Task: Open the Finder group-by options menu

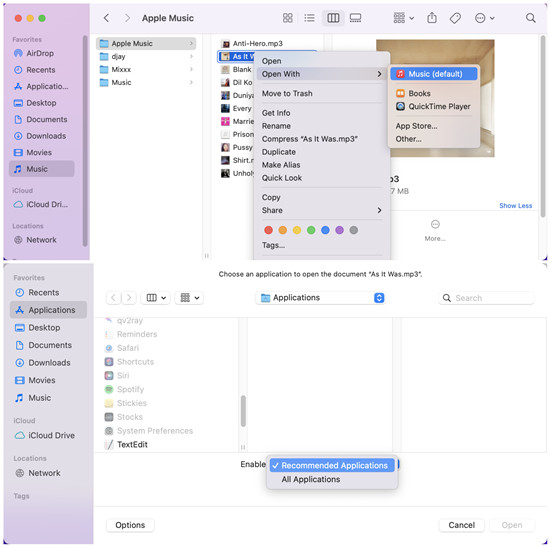Action: click(x=403, y=18)
